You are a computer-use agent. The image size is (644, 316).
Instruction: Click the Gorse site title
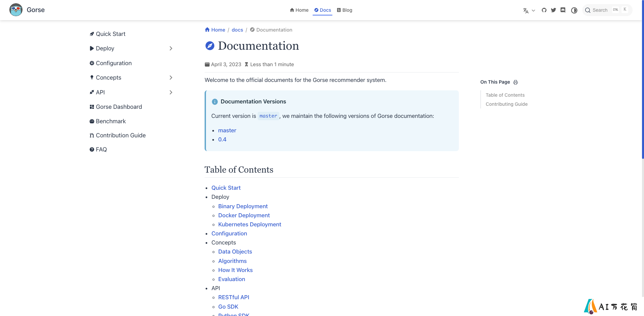[x=36, y=10]
